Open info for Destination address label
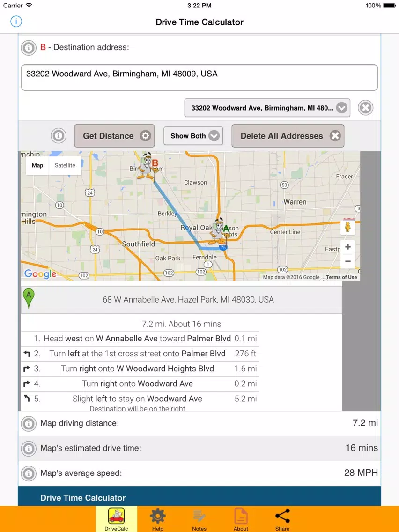Viewport: 399px width, 532px height. coord(29,47)
